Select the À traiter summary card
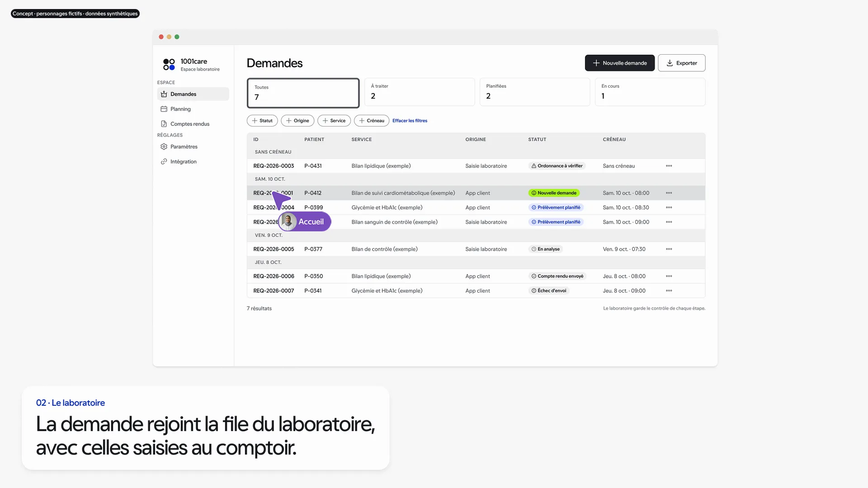 tap(420, 92)
